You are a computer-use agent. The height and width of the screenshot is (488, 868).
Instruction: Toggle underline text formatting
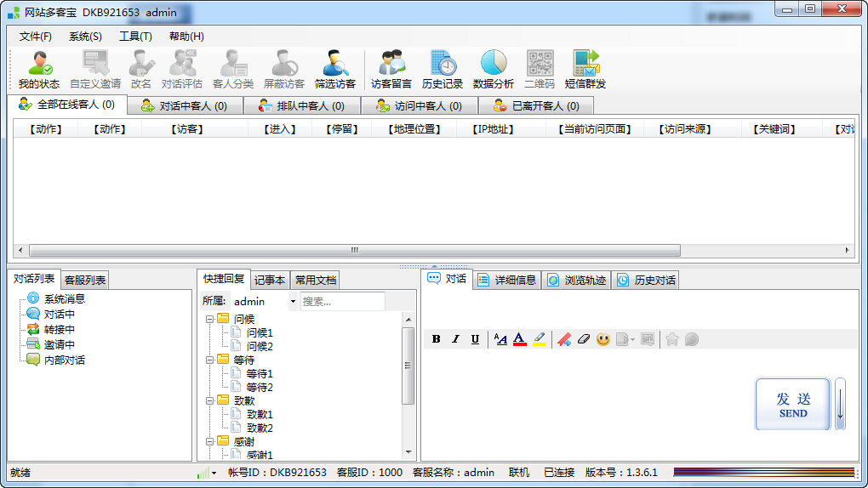click(x=475, y=339)
